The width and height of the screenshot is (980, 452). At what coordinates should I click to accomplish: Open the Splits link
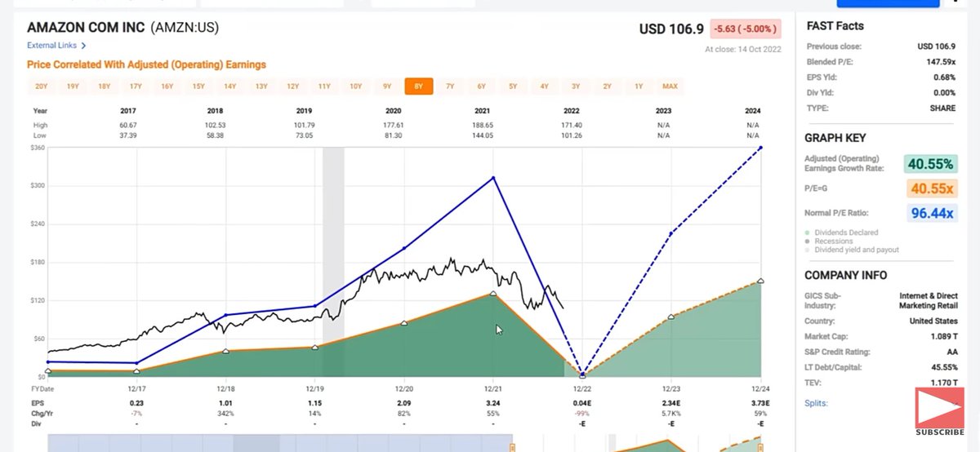816,403
